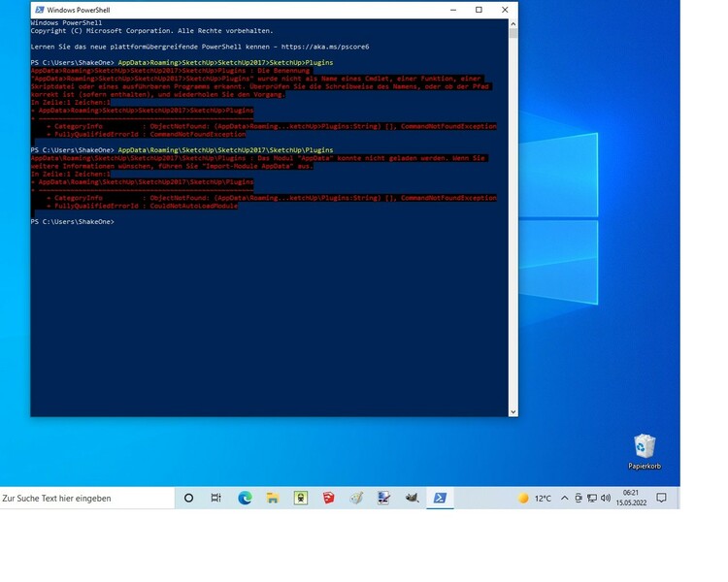The height and width of the screenshot is (582, 728).
Task: Open the volume control in system tray
Action: coord(605,498)
